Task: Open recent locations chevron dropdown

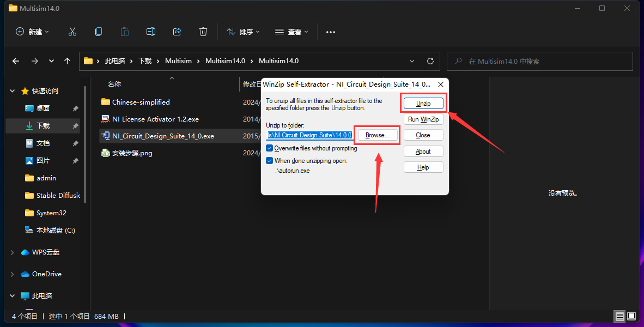Action: (x=51, y=61)
